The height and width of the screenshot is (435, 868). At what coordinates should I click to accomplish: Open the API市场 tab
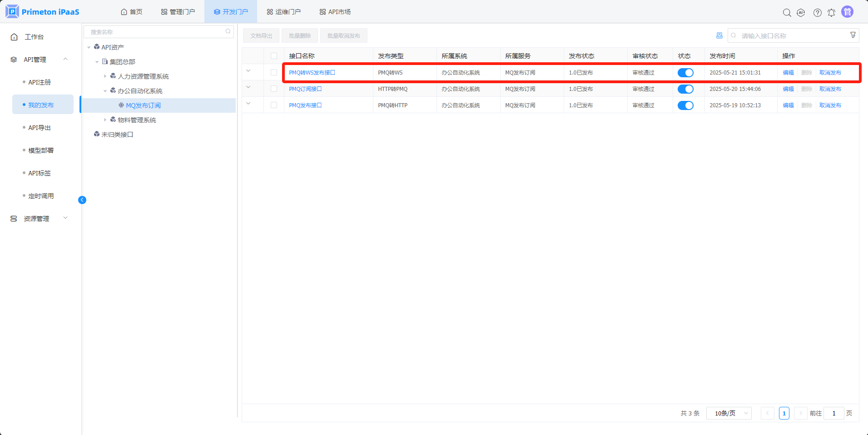coord(335,12)
